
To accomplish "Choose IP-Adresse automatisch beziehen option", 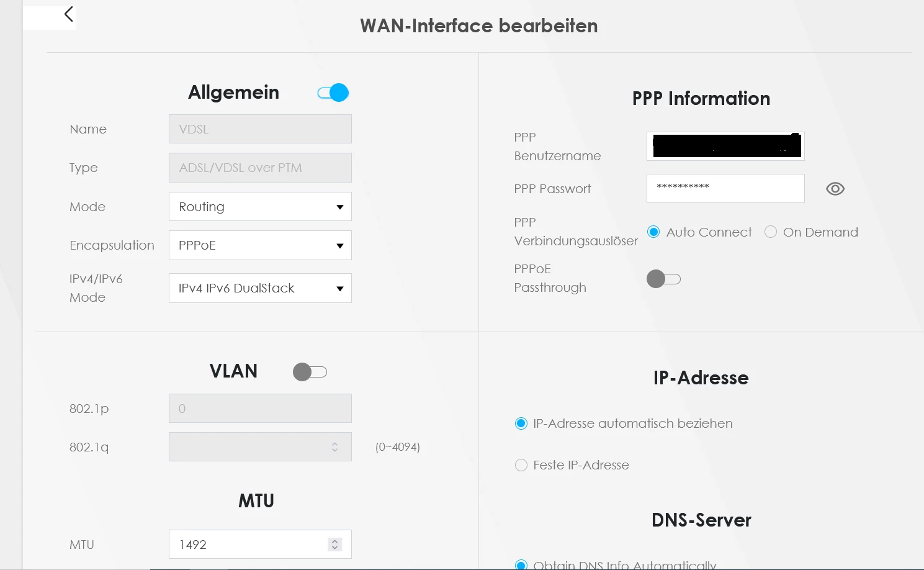I will (x=521, y=423).
